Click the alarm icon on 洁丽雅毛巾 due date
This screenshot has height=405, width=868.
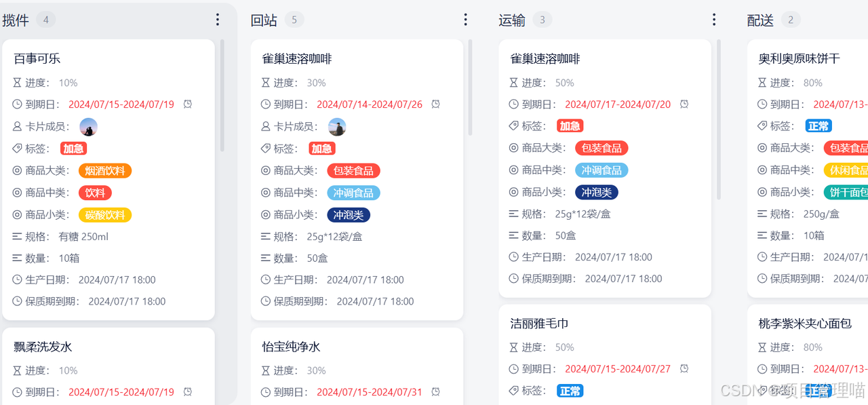(x=684, y=369)
